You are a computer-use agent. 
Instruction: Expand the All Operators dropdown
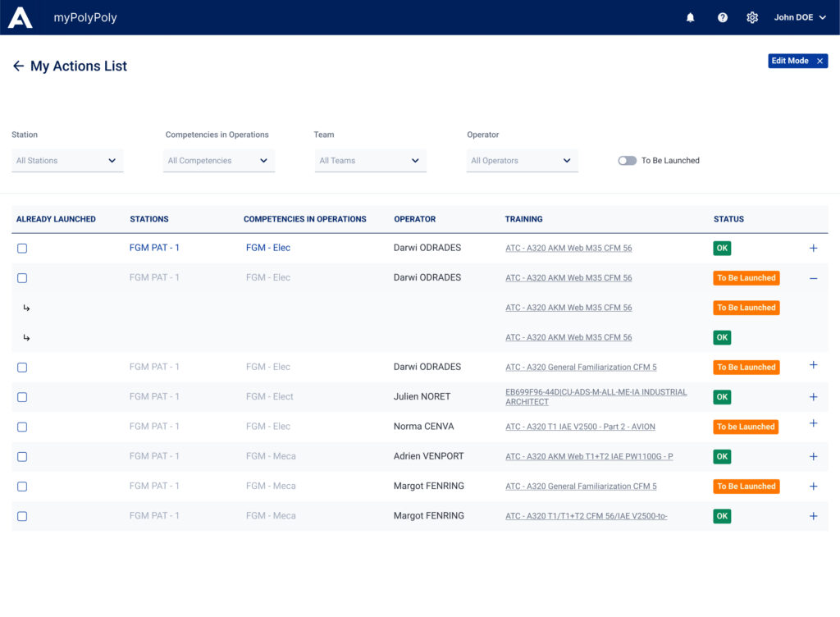522,161
